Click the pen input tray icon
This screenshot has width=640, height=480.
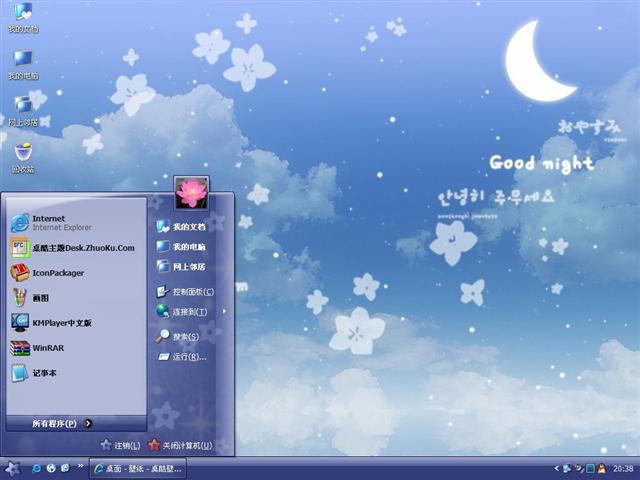[x=579, y=469]
